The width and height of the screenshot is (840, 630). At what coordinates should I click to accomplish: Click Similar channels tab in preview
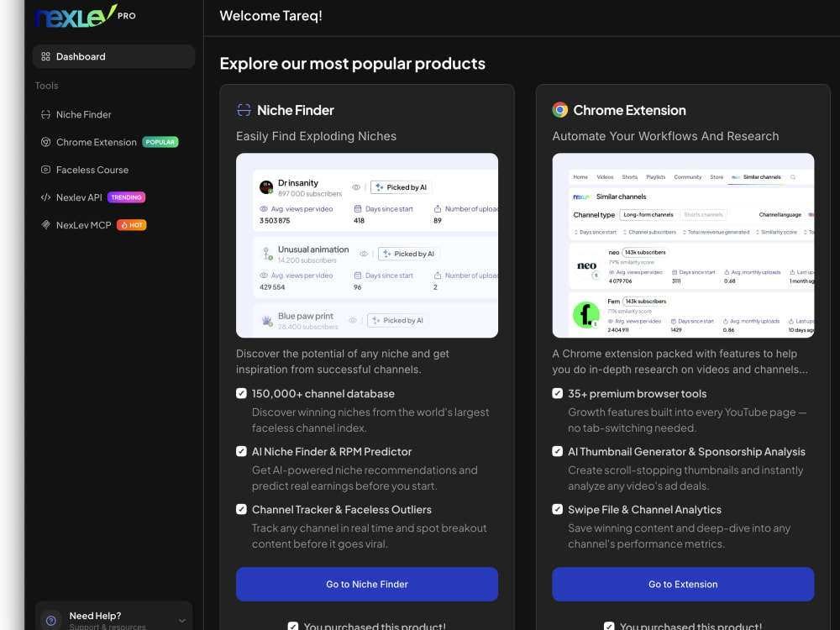pos(757,177)
